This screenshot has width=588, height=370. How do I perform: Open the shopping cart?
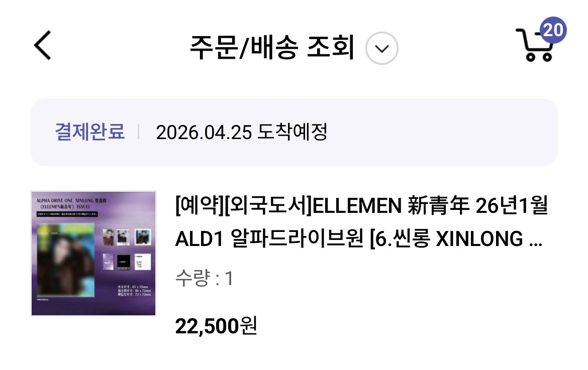click(x=535, y=45)
